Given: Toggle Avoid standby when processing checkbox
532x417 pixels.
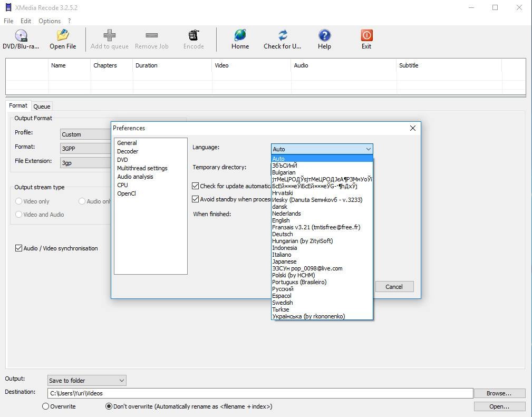Looking at the screenshot, I should tap(196, 199).
